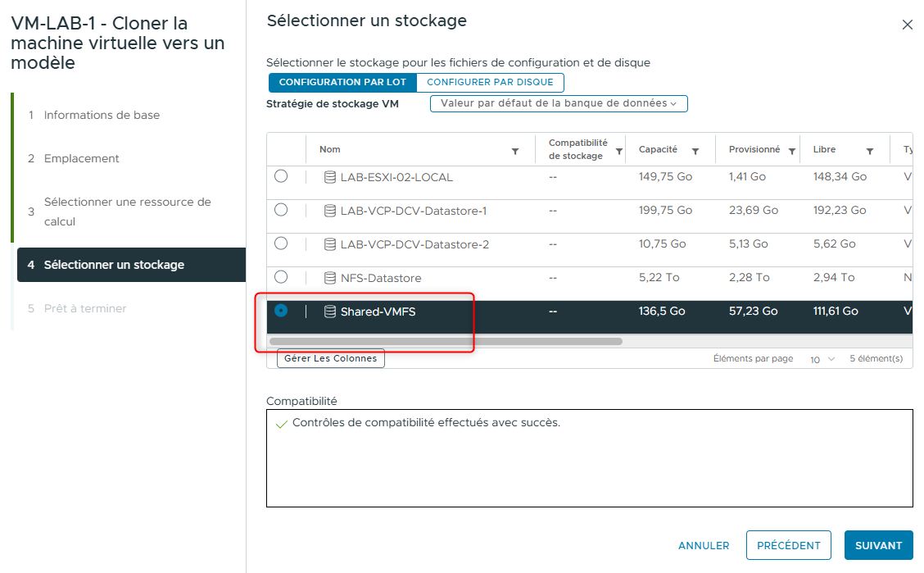
Task: Open the Provisionné column filter
Action: click(x=791, y=149)
